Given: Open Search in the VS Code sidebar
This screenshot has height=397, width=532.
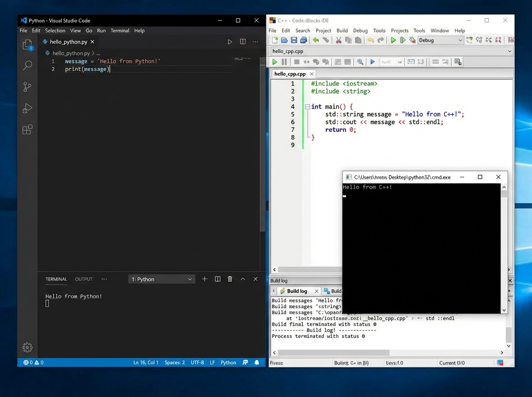Looking at the screenshot, I should pos(27,65).
